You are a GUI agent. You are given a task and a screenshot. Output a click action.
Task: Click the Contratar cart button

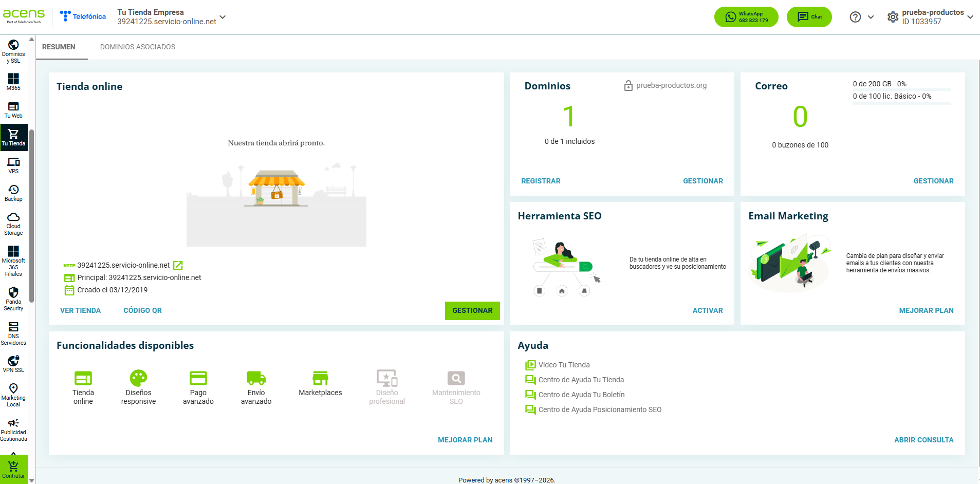click(13, 469)
